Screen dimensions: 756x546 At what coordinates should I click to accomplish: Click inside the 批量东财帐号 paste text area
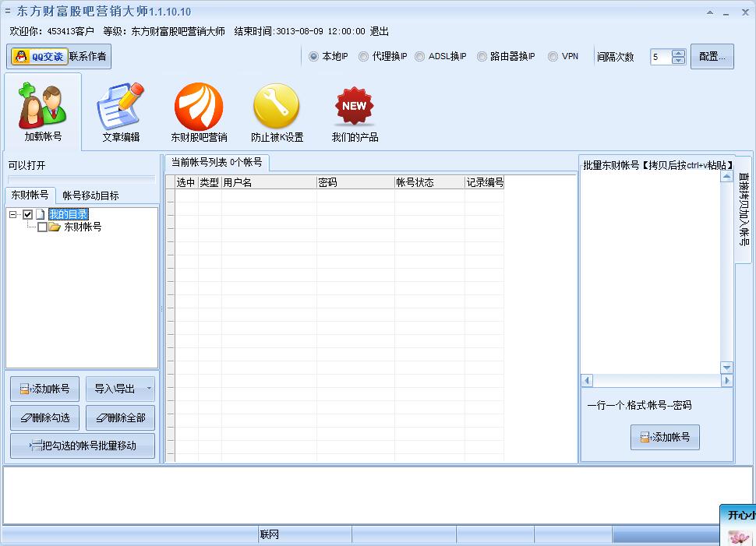coord(651,273)
